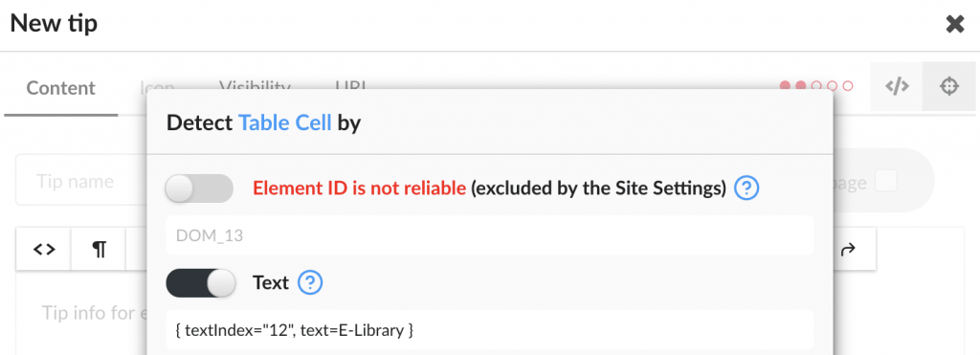Select the paragraph format icon
The height and width of the screenshot is (355, 980).
[x=99, y=250]
